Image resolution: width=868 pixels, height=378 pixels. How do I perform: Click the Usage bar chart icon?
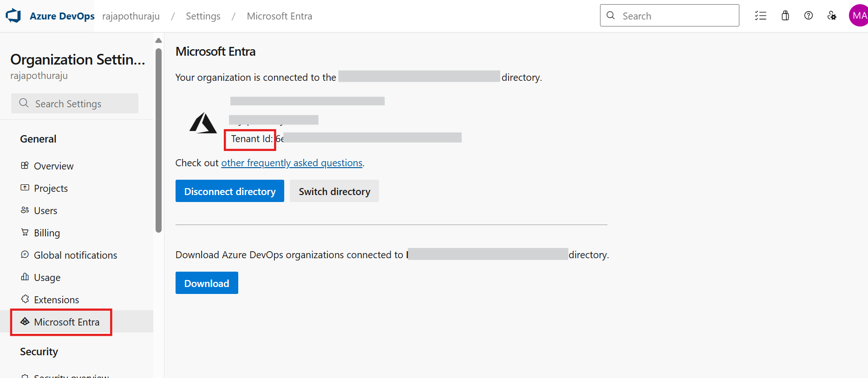(x=25, y=277)
